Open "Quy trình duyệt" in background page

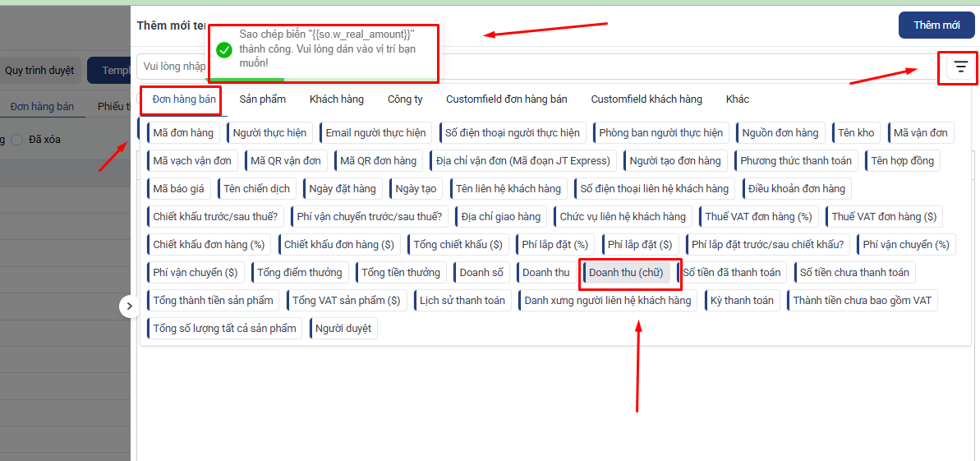[39, 71]
